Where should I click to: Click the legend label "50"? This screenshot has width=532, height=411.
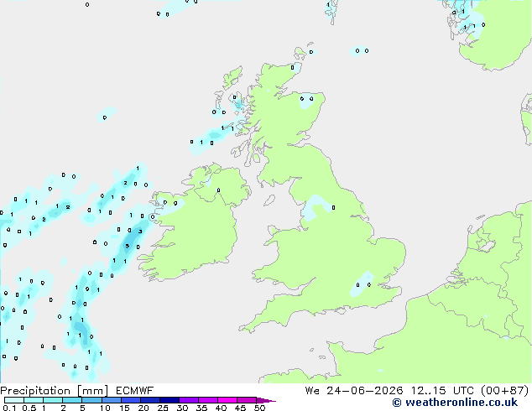pyautogui.click(x=259, y=408)
